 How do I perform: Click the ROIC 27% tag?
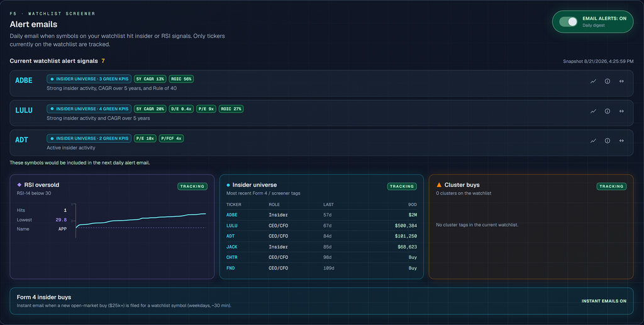pyautogui.click(x=231, y=109)
